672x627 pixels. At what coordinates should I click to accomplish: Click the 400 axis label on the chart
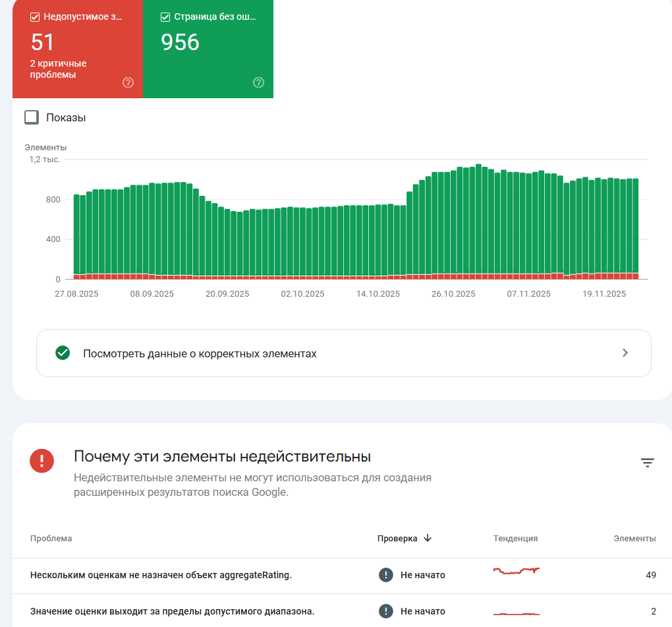click(53, 239)
